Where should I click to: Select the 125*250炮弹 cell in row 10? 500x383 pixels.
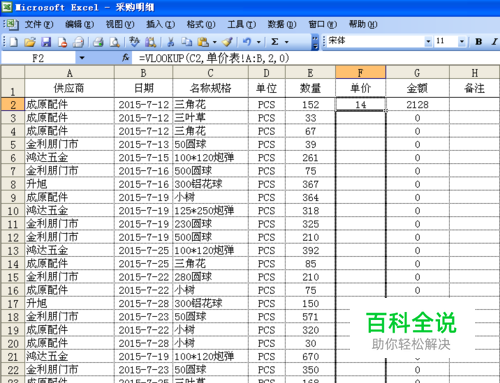[x=210, y=211]
